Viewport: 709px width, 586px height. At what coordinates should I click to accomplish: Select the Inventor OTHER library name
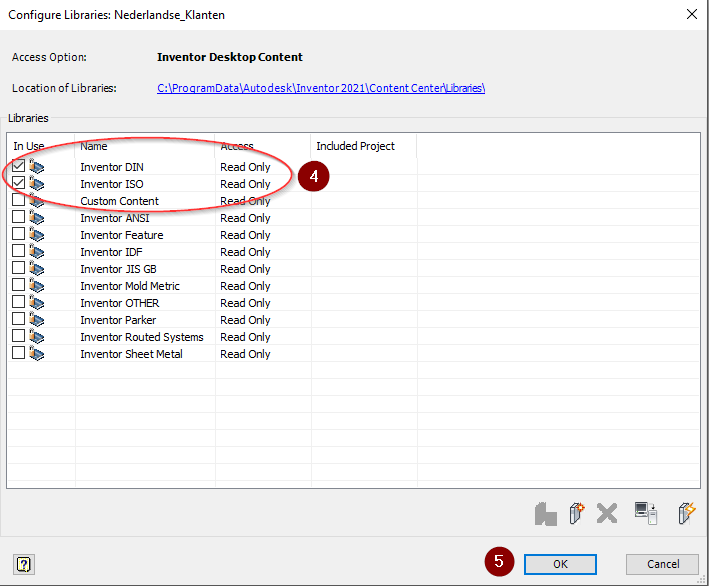[x=120, y=303]
